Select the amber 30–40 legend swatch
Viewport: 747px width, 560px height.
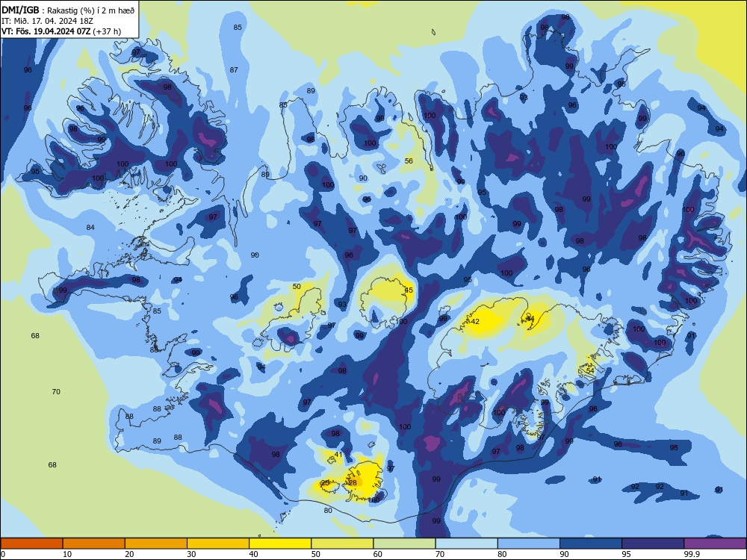pyautogui.click(x=218, y=544)
